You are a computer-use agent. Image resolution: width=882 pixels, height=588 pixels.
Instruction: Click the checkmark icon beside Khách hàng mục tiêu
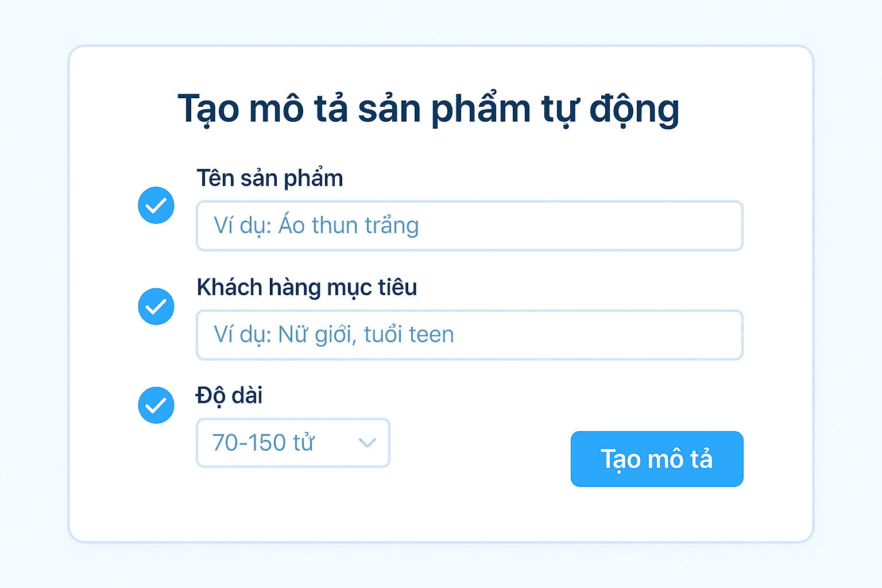click(x=156, y=307)
